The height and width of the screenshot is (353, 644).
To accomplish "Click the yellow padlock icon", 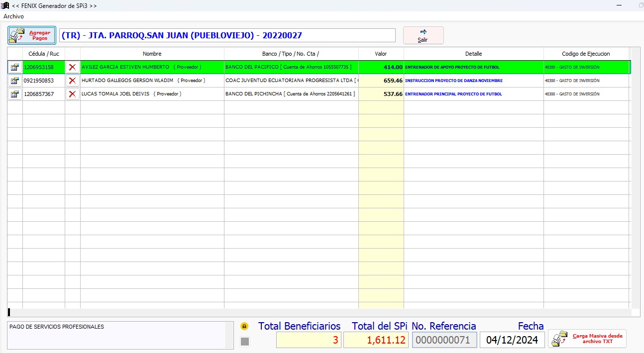I will tap(244, 327).
